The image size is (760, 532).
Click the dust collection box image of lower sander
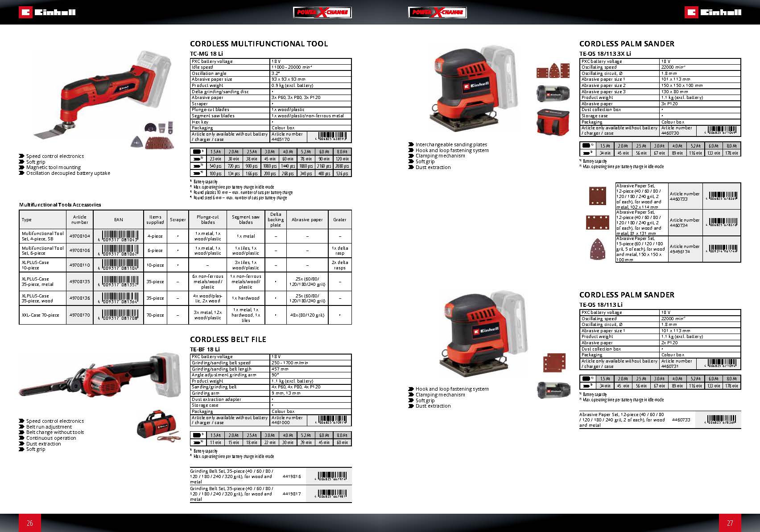553,390
